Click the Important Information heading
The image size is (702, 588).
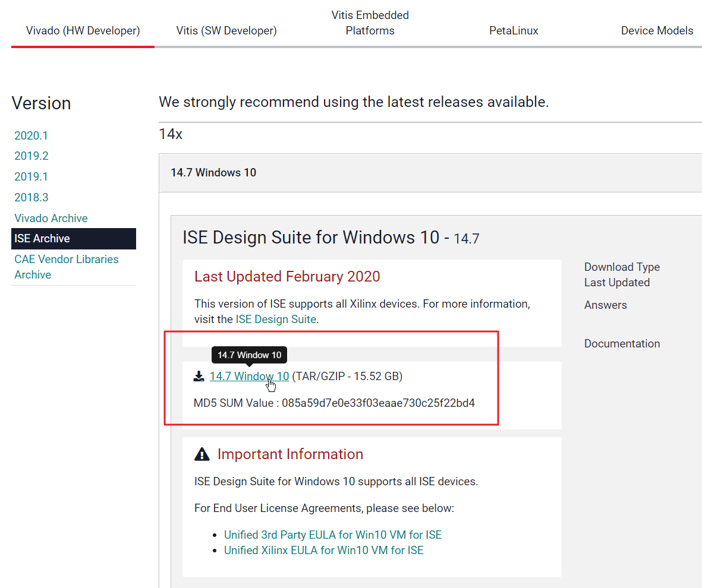tap(290, 454)
